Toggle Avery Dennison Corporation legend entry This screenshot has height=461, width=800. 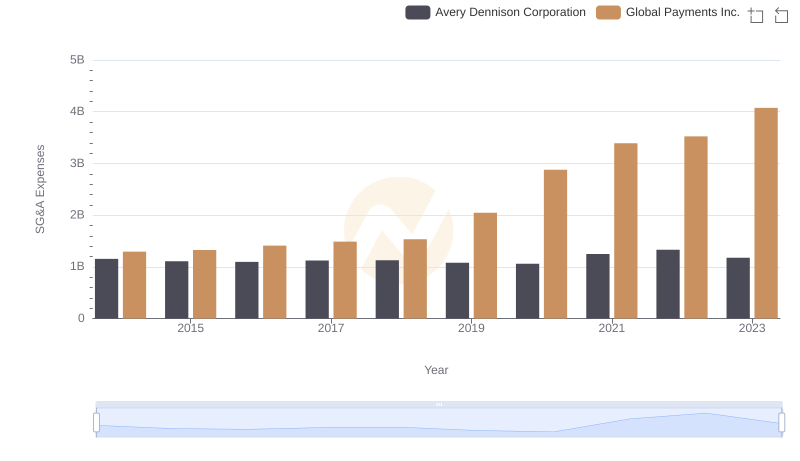[x=495, y=12]
